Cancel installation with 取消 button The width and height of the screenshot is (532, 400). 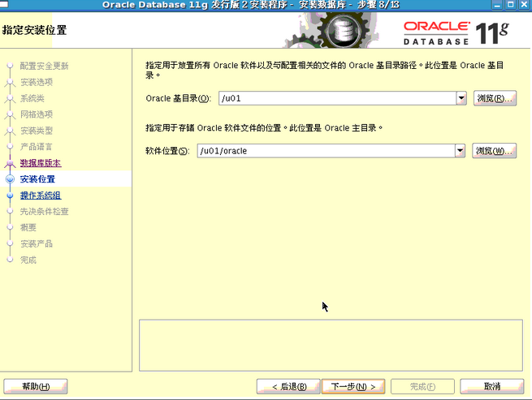(492, 386)
